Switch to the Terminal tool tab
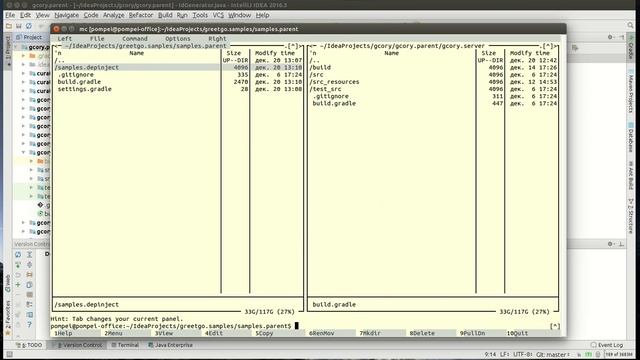The height and width of the screenshot is (360, 640). point(125,345)
